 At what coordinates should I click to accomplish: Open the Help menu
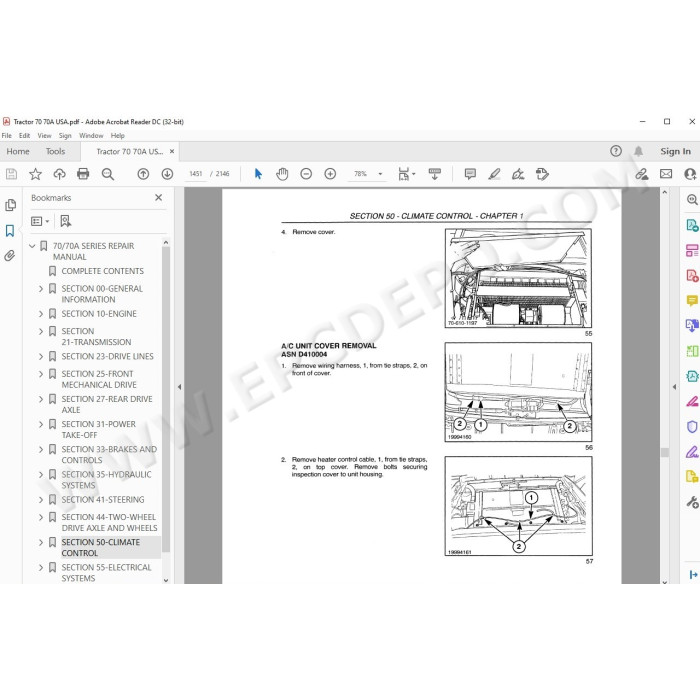point(117,135)
